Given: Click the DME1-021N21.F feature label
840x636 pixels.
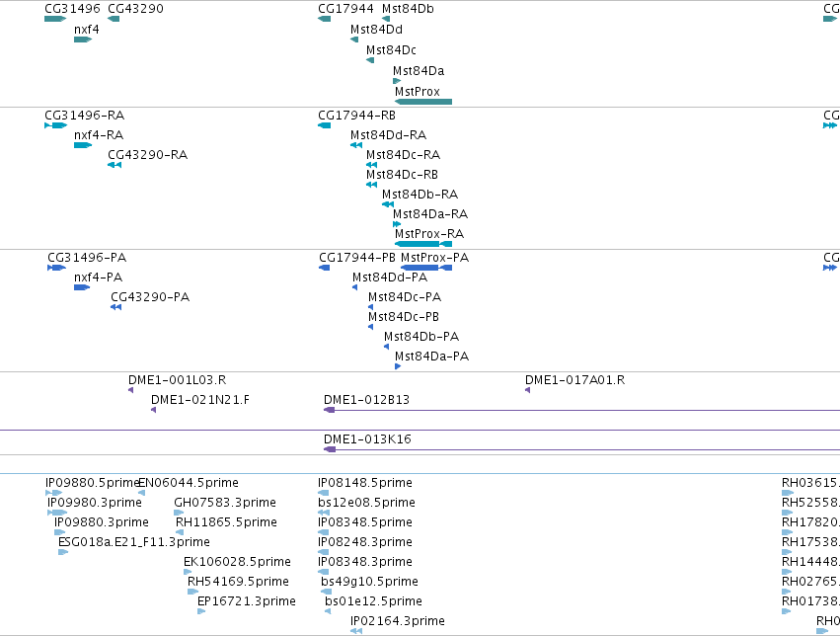Looking at the screenshot, I should (200, 400).
